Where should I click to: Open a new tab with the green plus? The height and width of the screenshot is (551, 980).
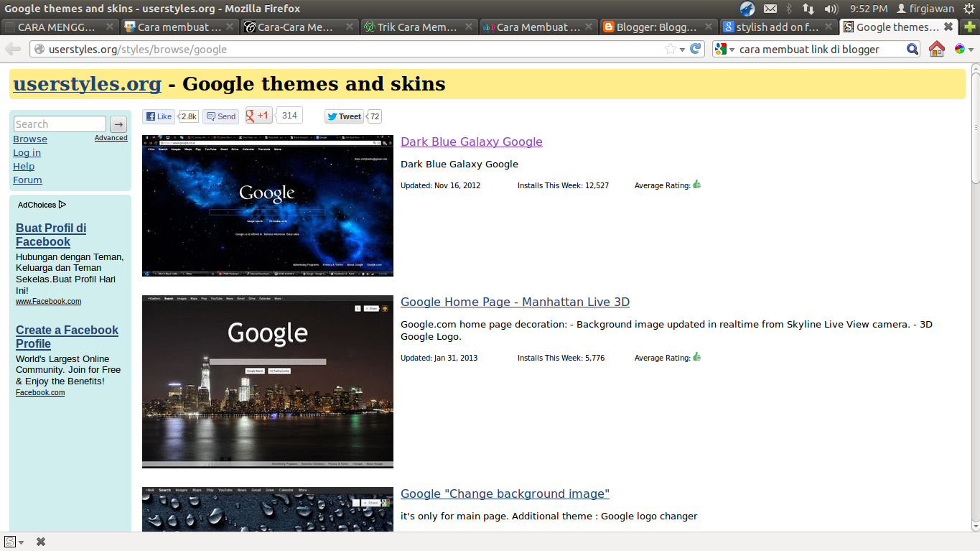tap(971, 27)
